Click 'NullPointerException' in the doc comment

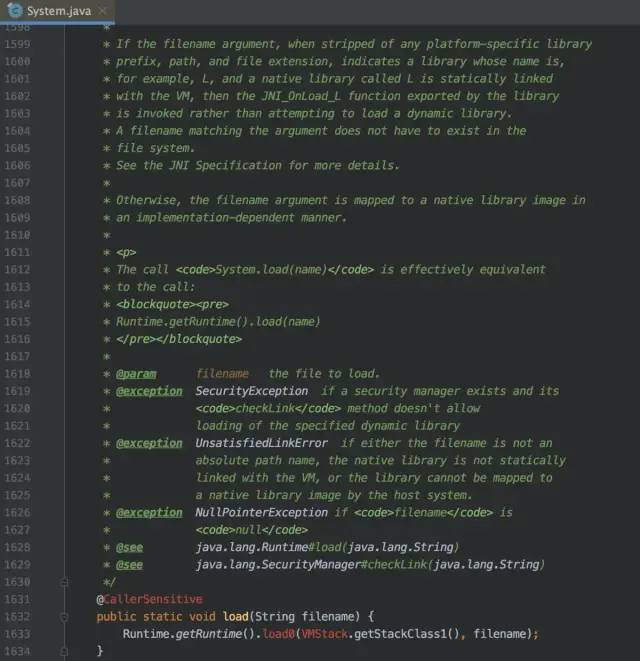261,513
